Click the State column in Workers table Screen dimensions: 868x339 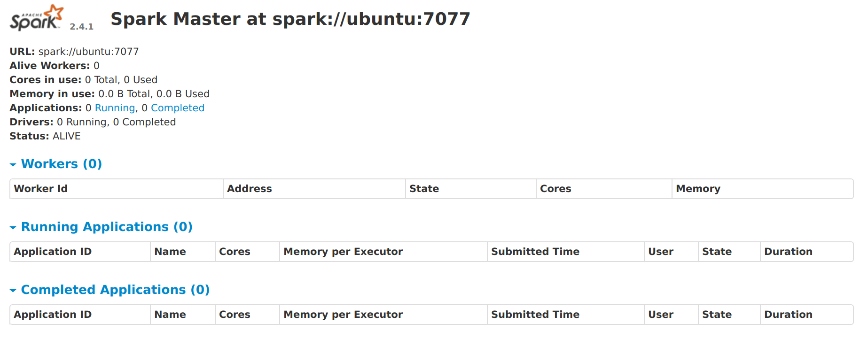(x=424, y=188)
